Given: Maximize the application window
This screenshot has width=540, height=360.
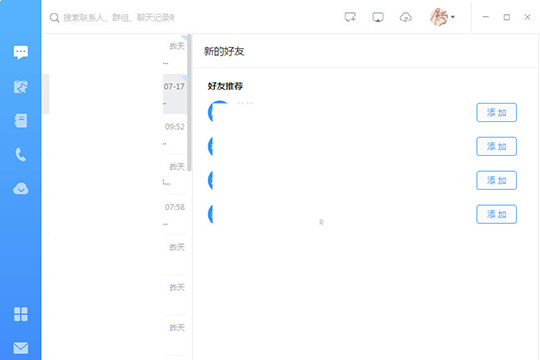Looking at the screenshot, I should (507, 17).
